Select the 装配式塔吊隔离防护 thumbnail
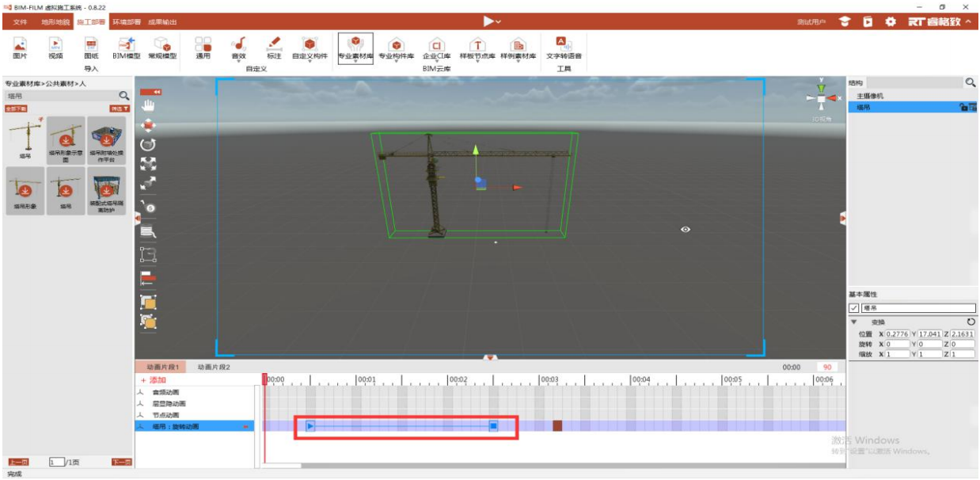980x480 pixels. (107, 190)
